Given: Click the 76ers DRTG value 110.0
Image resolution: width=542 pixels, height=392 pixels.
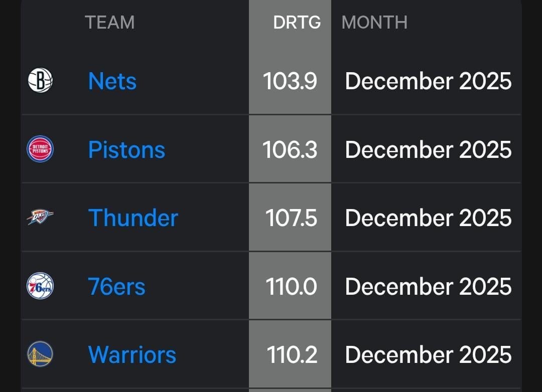Looking at the screenshot, I should pos(290,286).
